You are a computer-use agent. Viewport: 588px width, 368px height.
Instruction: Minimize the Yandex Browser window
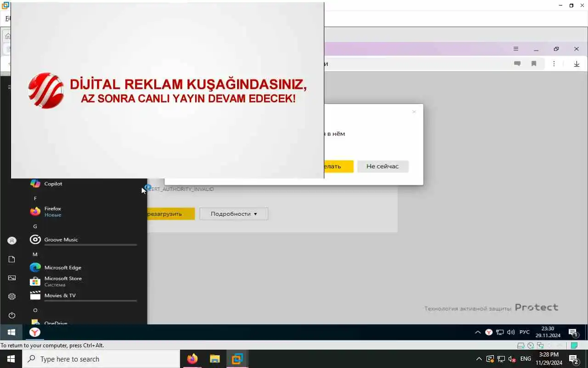coord(536,49)
